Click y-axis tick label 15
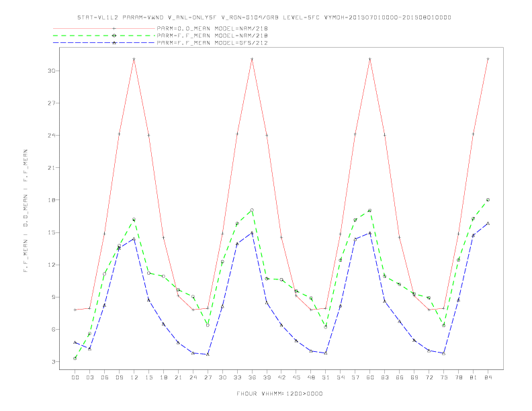The image size is (532, 411). (51, 232)
